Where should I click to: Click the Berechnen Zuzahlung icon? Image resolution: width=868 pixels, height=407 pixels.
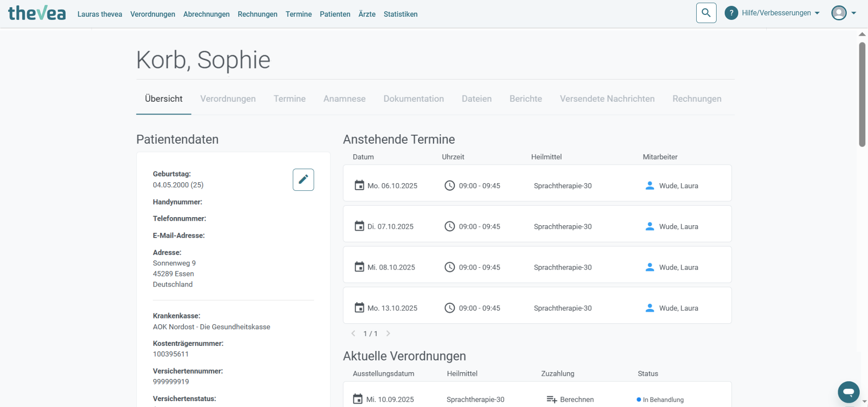tap(552, 399)
